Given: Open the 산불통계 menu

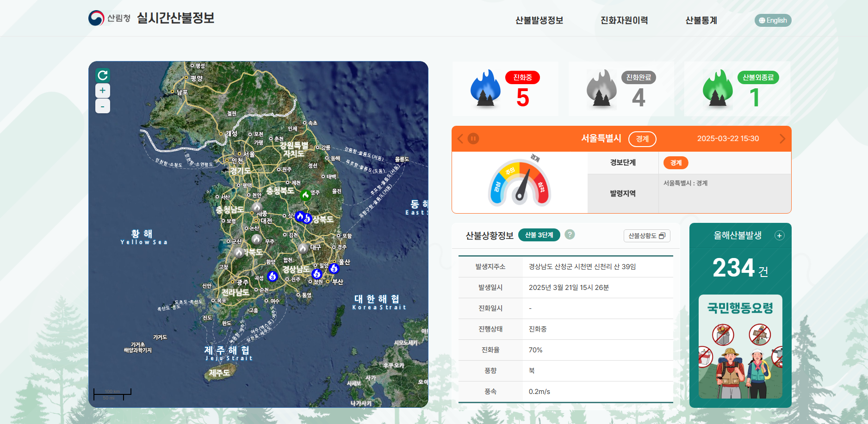Looking at the screenshot, I should [x=701, y=20].
